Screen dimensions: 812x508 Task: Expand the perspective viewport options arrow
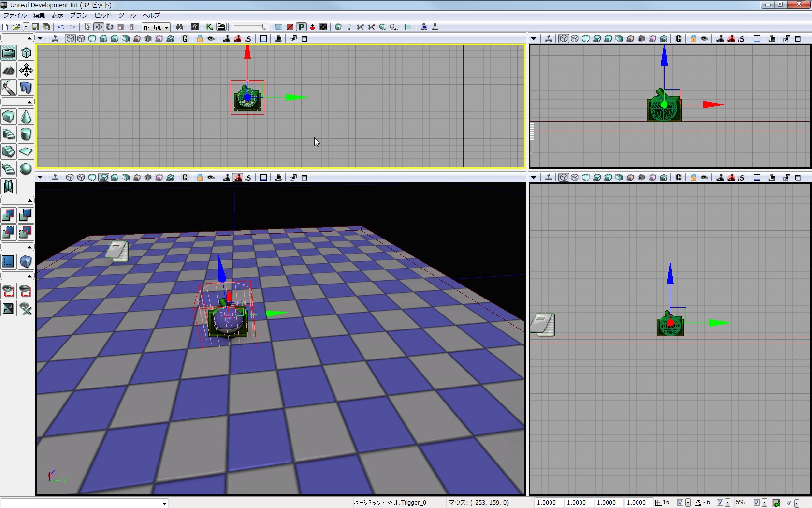tap(40, 178)
